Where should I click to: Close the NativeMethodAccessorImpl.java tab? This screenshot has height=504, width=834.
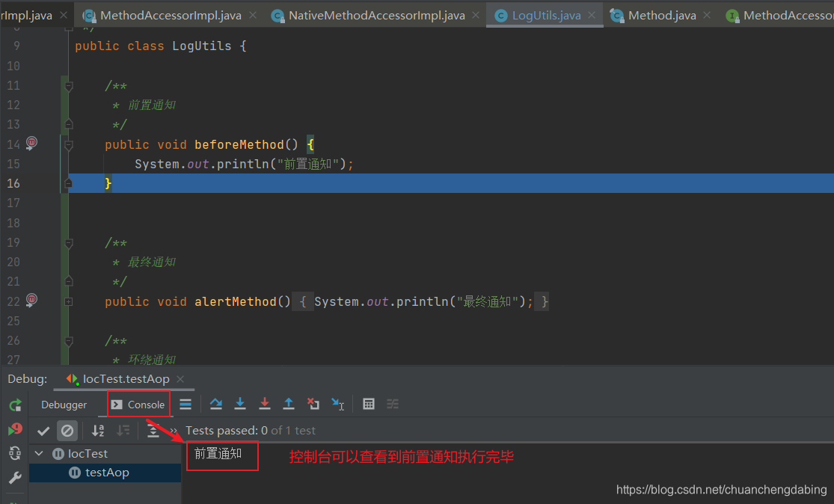476,16
